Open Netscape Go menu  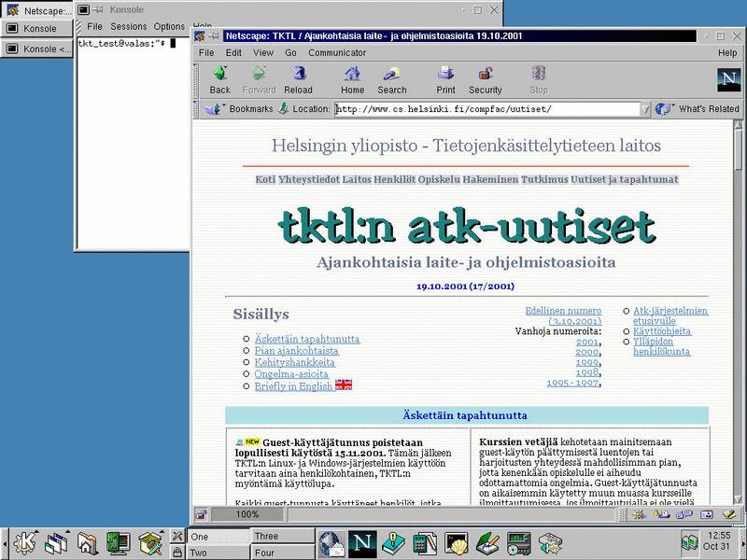290,53
